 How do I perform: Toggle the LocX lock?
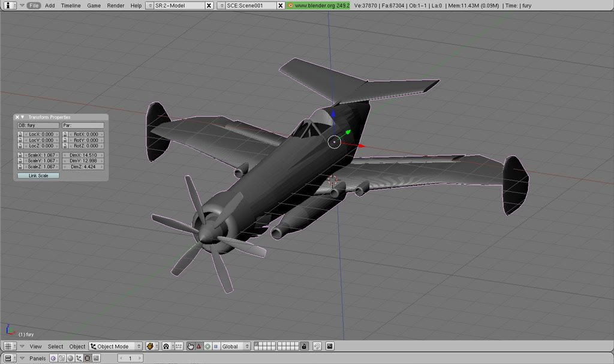tap(20, 134)
